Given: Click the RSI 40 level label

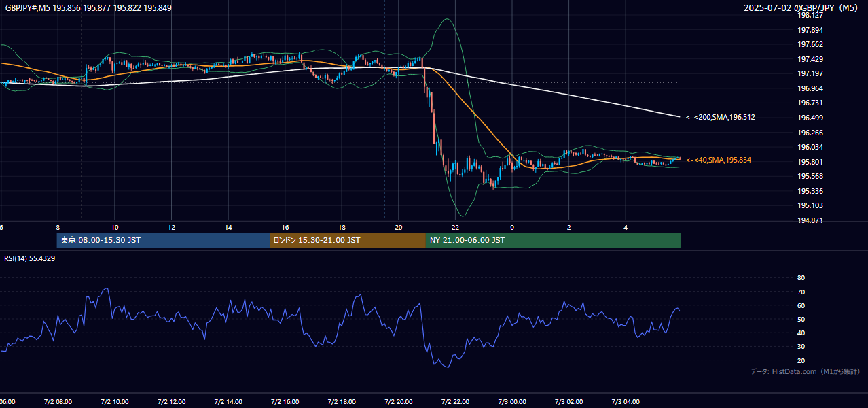Looking at the screenshot, I should 801,333.
